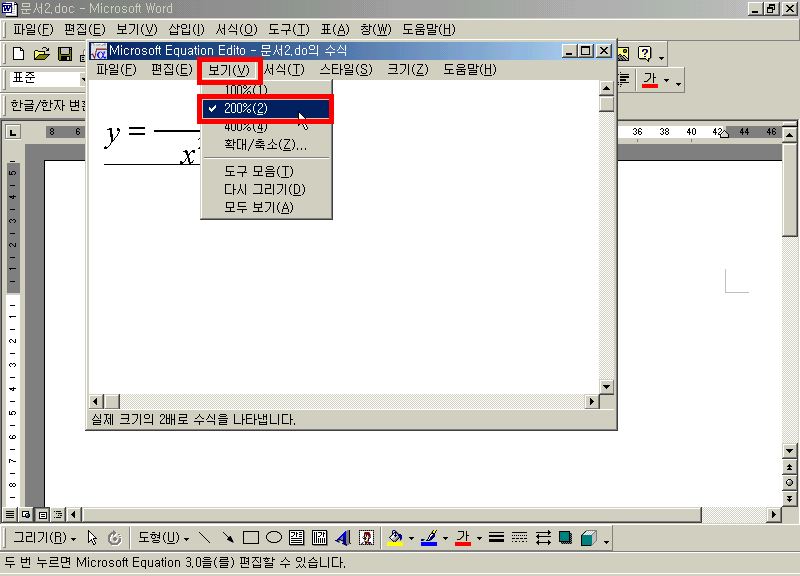This screenshot has width=800, height=576.
Task: Switch to Web Layout view button
Action: 26,514
